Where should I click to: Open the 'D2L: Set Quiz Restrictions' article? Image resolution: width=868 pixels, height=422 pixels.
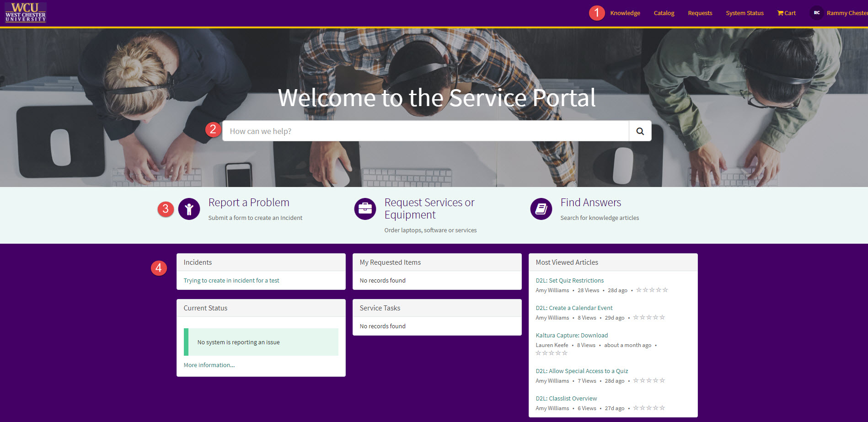pyautogui.click(x=569, y=280)
